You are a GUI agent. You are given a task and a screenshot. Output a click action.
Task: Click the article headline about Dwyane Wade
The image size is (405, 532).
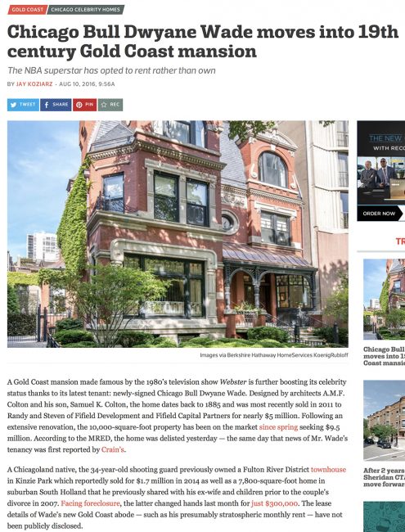coord(203,42)
